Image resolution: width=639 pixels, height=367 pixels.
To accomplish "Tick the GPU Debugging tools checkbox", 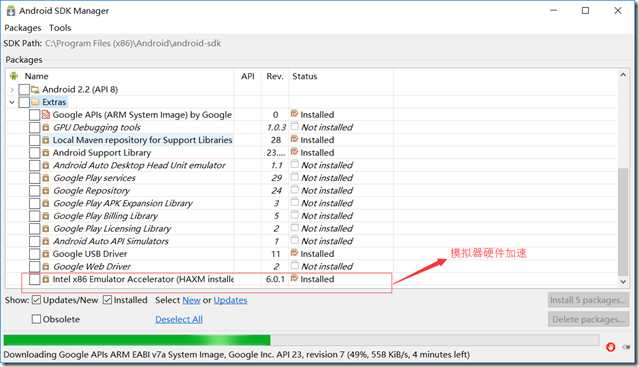I will point(35,127).
